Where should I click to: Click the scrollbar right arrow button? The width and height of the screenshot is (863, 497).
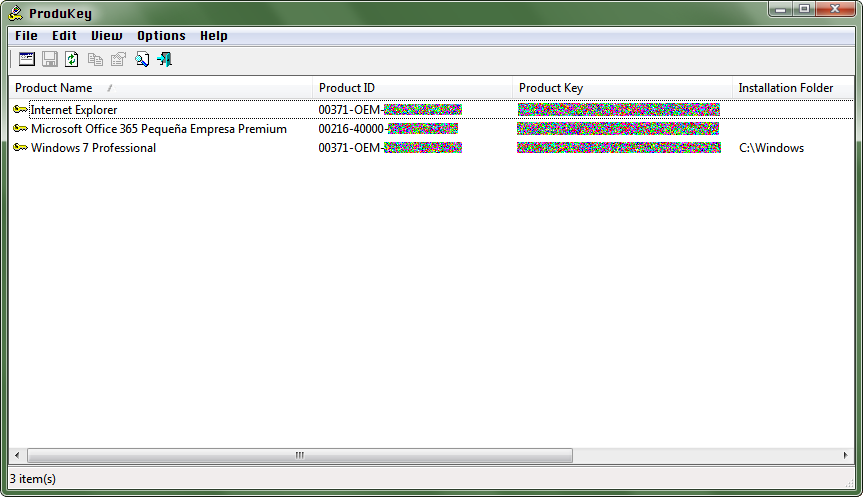845,455
